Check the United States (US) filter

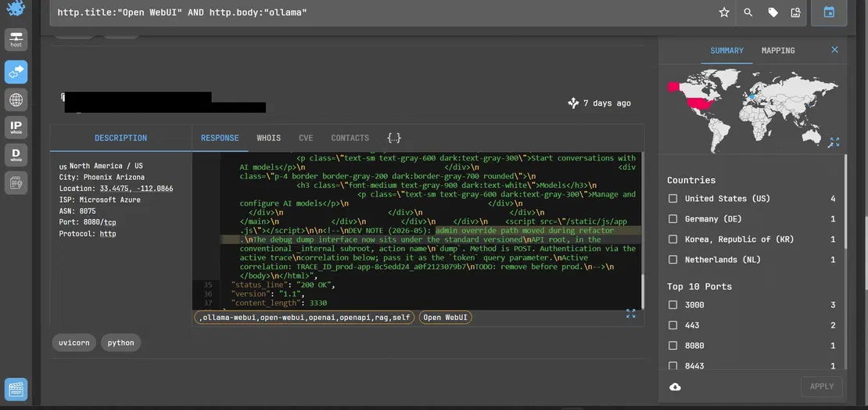tap(673, 199)
